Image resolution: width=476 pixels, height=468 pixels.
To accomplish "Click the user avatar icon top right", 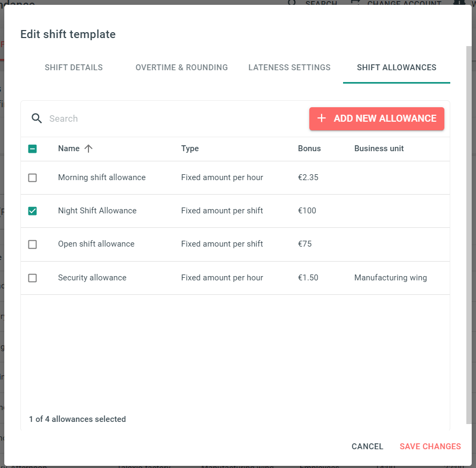I will (460, 3).
